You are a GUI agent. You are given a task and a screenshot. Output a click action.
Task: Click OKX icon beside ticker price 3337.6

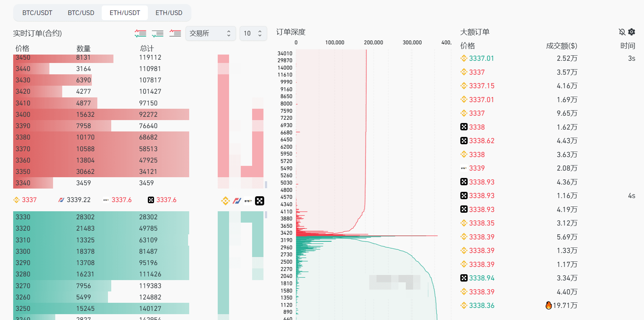pyautogui.click(x=151, y=200)
